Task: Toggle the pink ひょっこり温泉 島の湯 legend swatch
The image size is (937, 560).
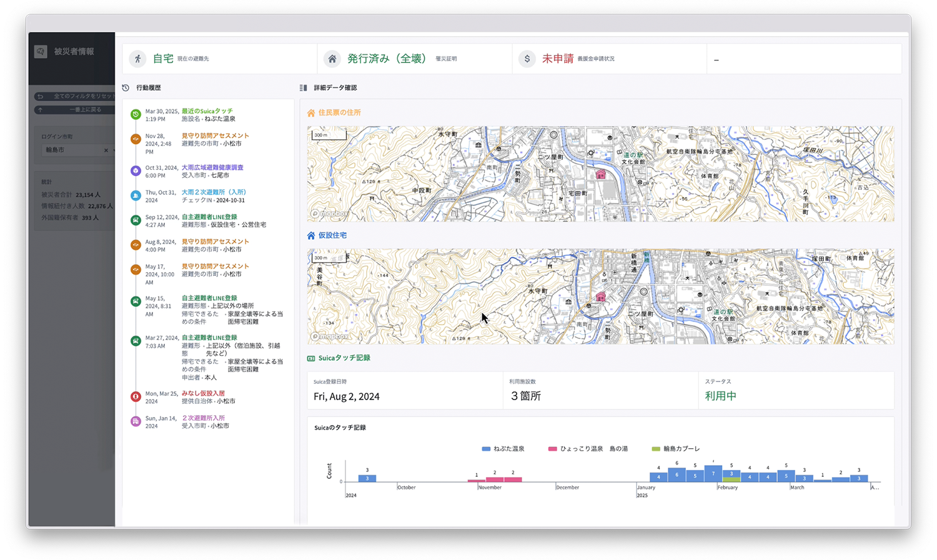Action: coord(552,449)
